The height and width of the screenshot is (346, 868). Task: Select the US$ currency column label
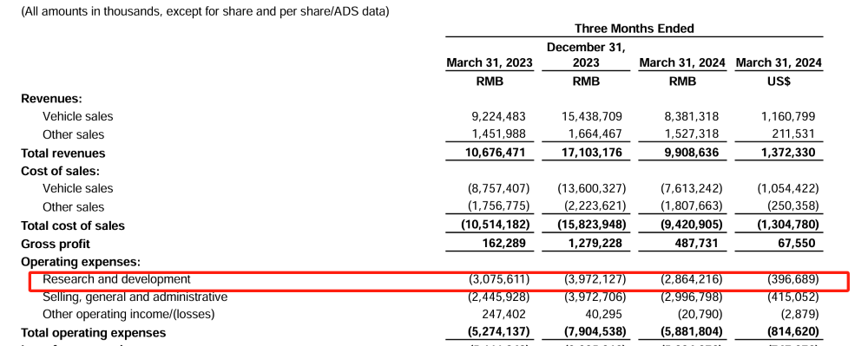tap(779, 82)
